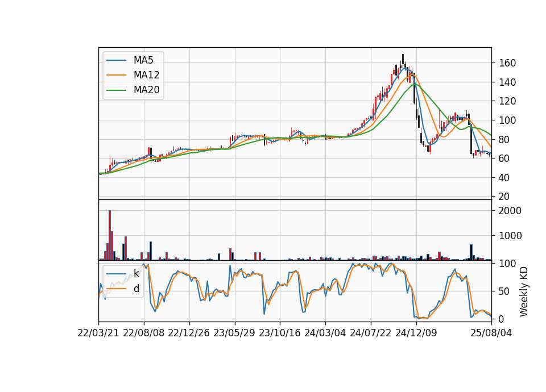Image resolution: width=546 pixels, height=392 pixels.
Task: Click the orange MA12 legend line sample
Action: 116,75
